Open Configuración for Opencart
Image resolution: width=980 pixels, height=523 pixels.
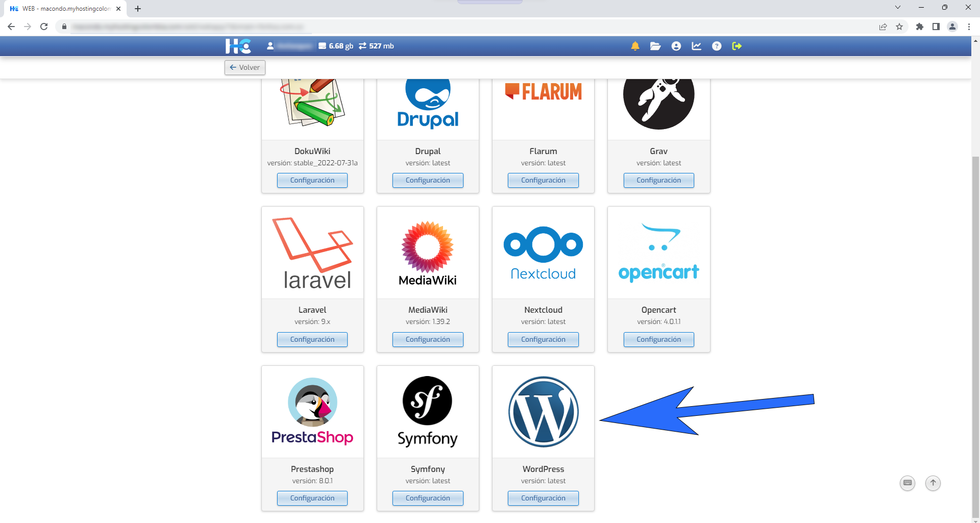(x=658, y=339)
